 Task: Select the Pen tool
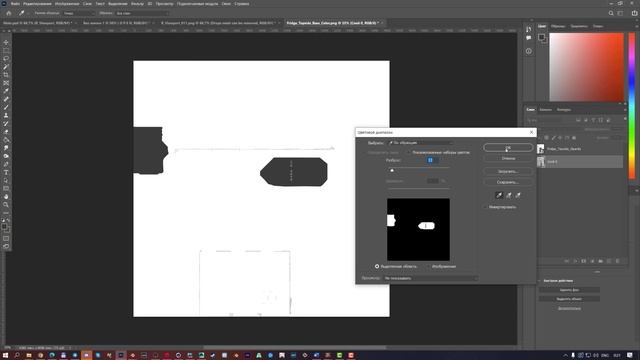tap(6, 164)
